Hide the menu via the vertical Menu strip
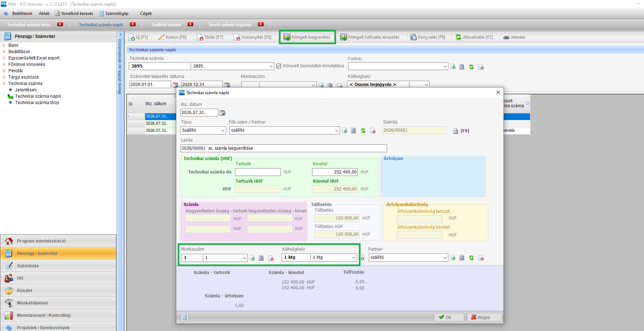The image size is (644, 331). [120, 67]
